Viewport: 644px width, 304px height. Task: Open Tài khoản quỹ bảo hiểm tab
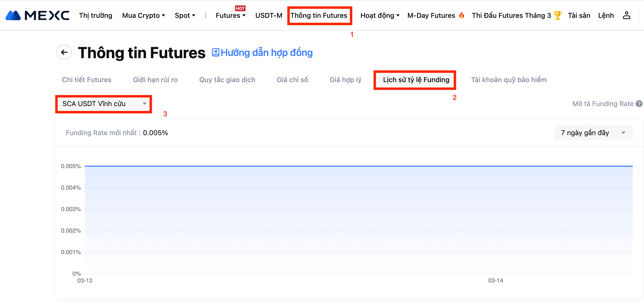(x=508, y=80)
